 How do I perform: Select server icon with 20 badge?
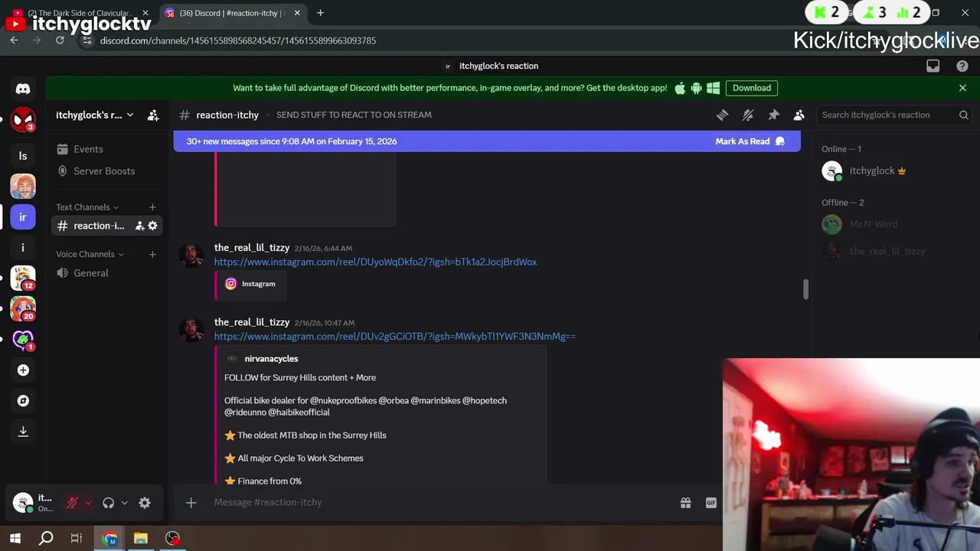click(x=23, y=308)
